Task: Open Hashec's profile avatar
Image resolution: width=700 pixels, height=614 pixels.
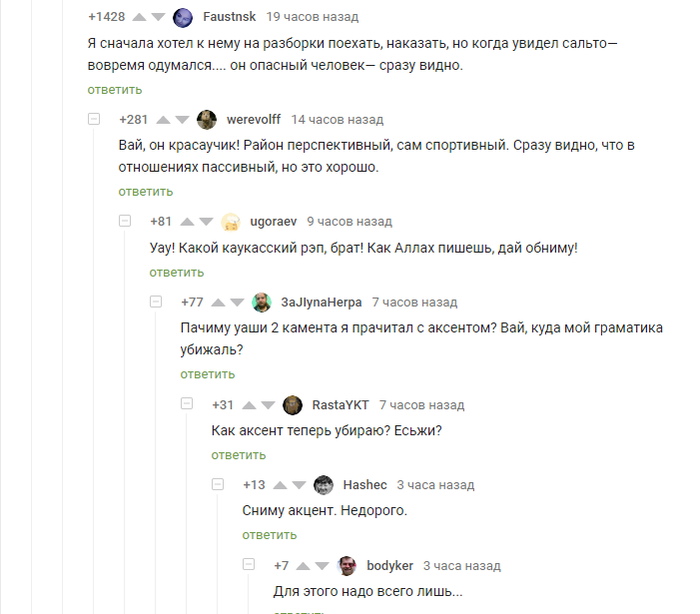Action: click(x=324, y=485)
